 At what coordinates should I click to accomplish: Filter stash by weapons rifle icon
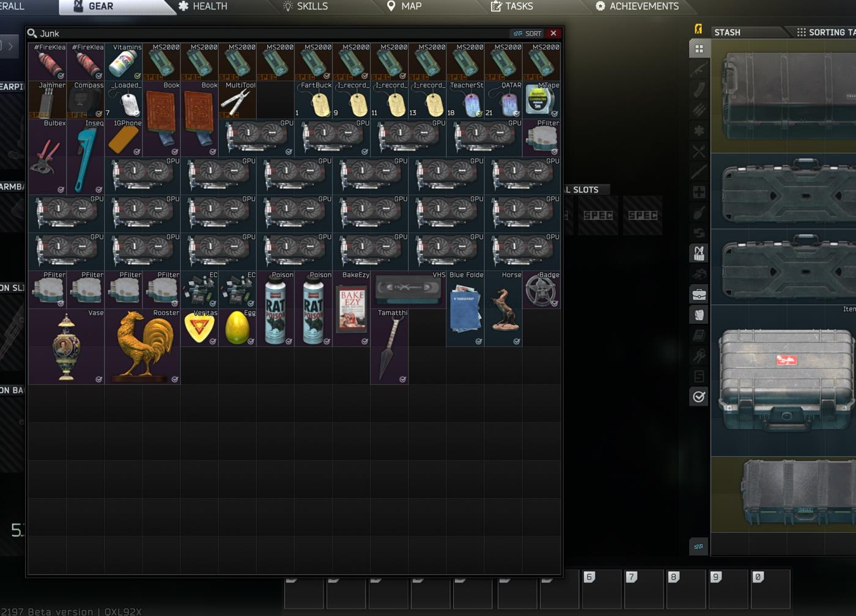click(699, 69)
